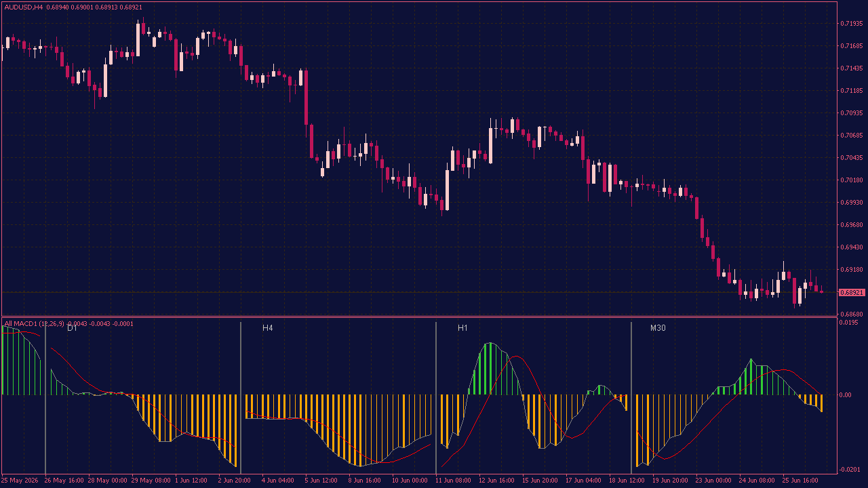Click price level 0.69930 on the axis
Screen dimensions: 868x488
(852, 203)
